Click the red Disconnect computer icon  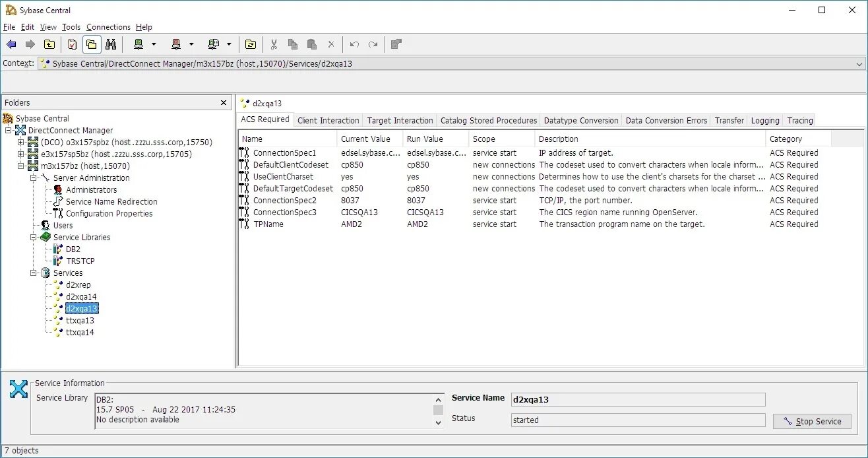click(176, 44)
